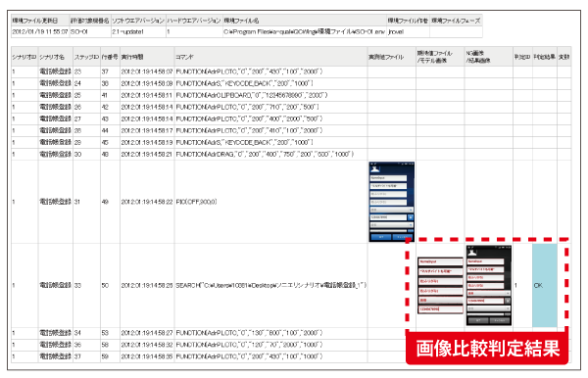
Task: Select the AdrCLIPBOARD 1234567890 command cell
Action: coord(270,95)
